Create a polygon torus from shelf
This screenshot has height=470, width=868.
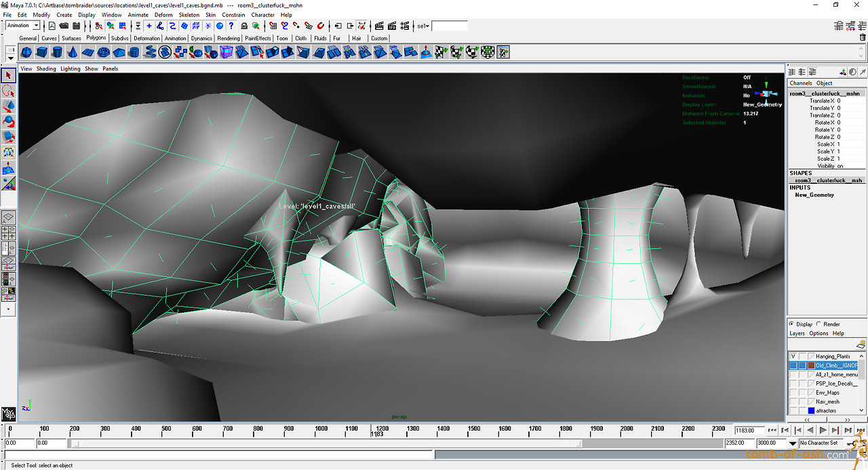coord(104,52)
